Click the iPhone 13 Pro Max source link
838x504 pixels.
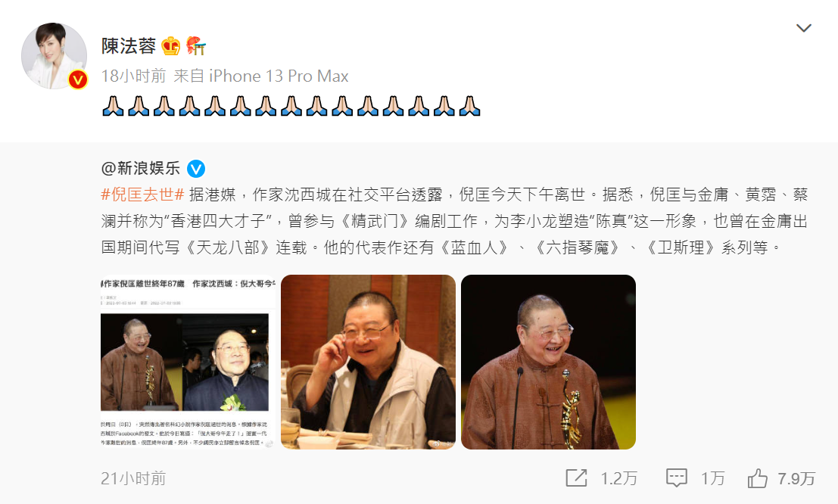(279, 76)
